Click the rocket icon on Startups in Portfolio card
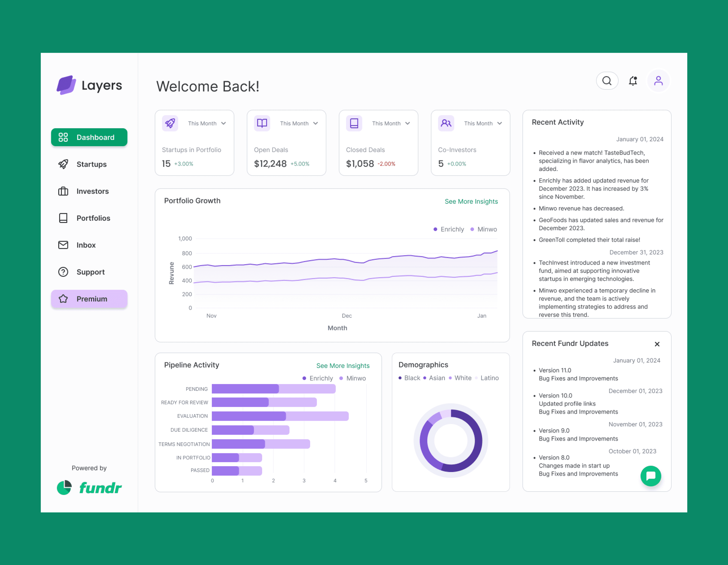 (170, 123)
